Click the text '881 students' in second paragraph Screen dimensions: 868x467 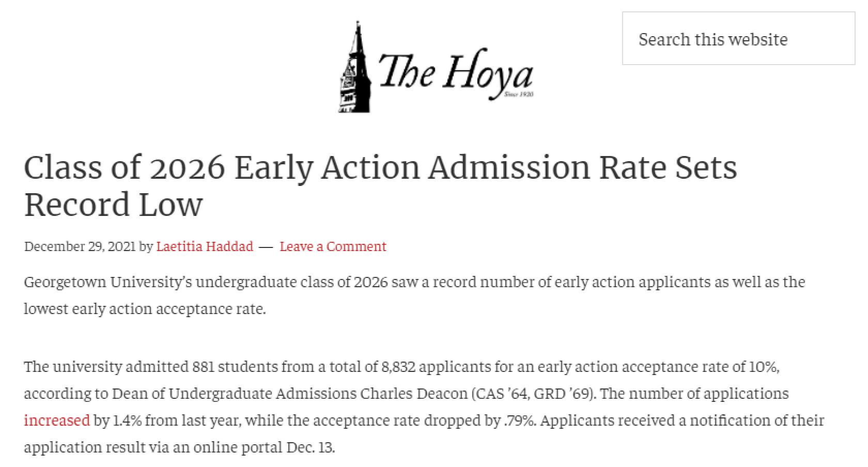click(235, 367)
